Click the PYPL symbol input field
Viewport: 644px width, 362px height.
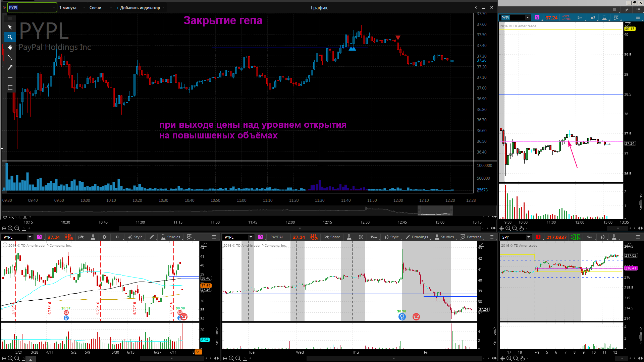(x=32, y=7)
